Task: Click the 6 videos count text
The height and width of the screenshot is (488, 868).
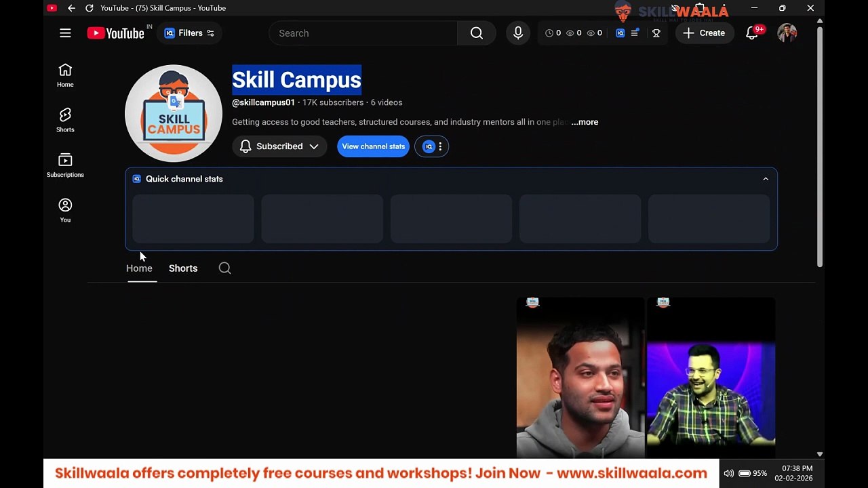Action: (x=387, y=102)
